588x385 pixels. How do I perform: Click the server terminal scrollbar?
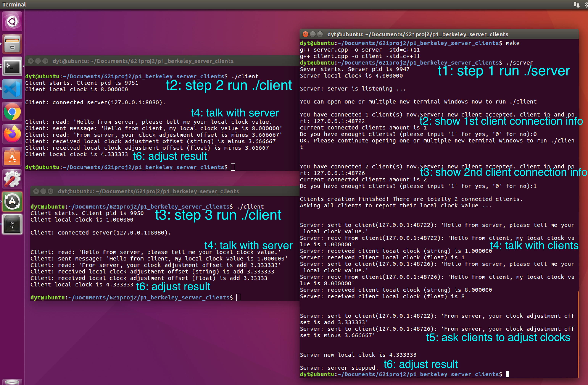578,334
